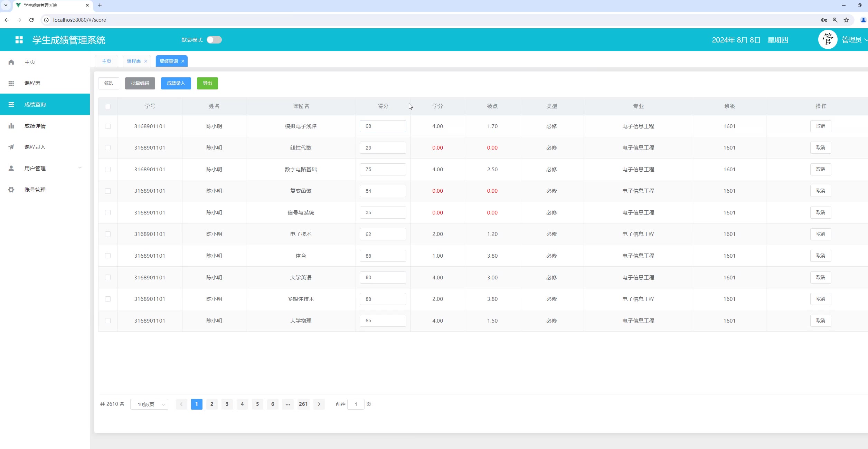Click the green 导出 button
The image size is (868, 449).
pyautogui.click(x=207, y=83)
